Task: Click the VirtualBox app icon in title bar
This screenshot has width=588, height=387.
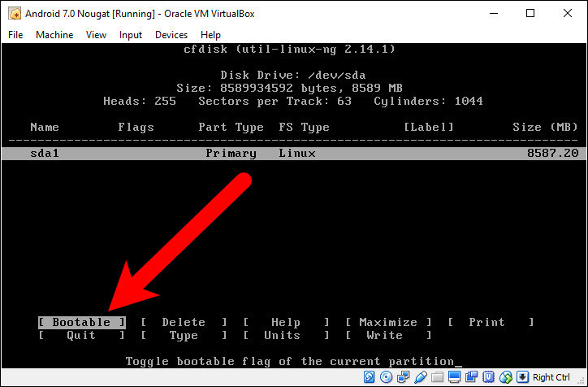Action: tap(15, 14)
